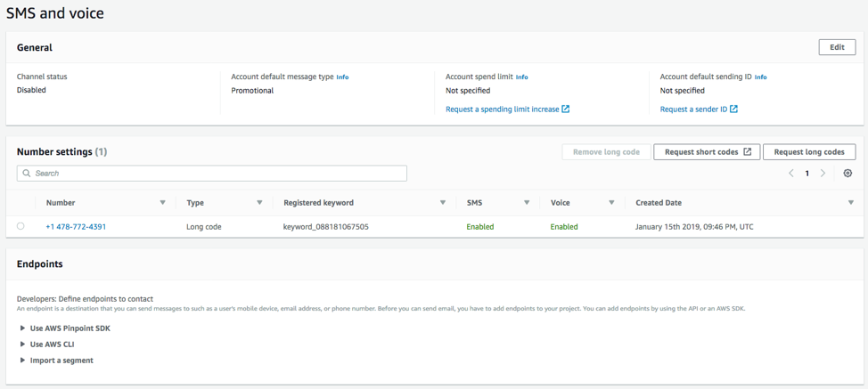The image size is (868, 389).
Task: Click the SMS Enabled status cell
Action: click(480, 227)
